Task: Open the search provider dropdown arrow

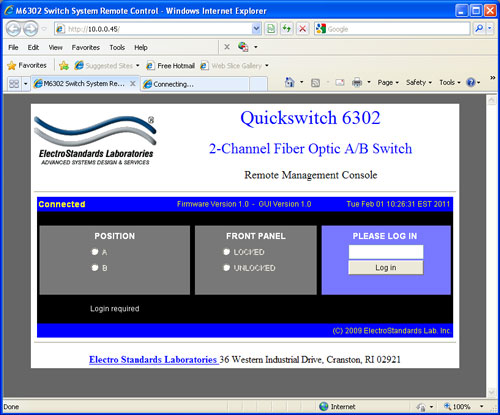Action: tap(489, 29)
